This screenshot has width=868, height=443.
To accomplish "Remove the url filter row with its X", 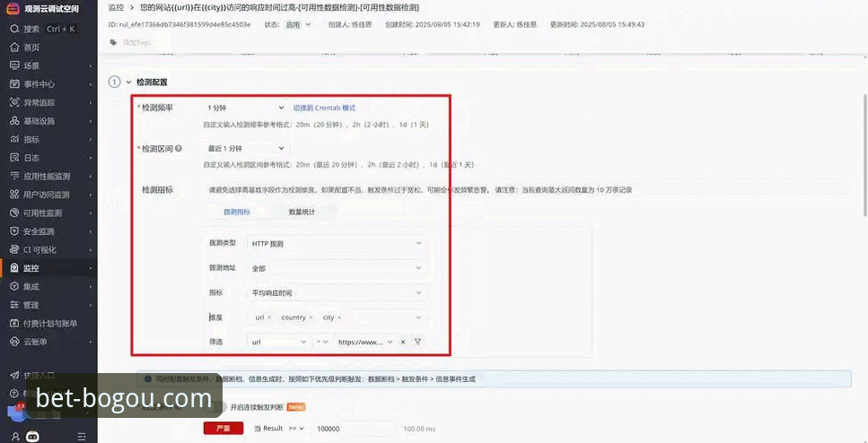I will (403, 342).
